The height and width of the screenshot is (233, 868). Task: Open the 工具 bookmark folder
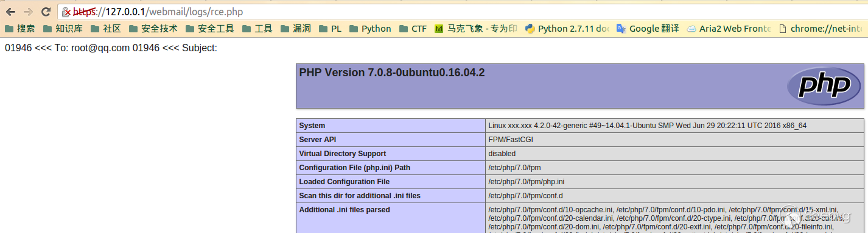[257, 29]
